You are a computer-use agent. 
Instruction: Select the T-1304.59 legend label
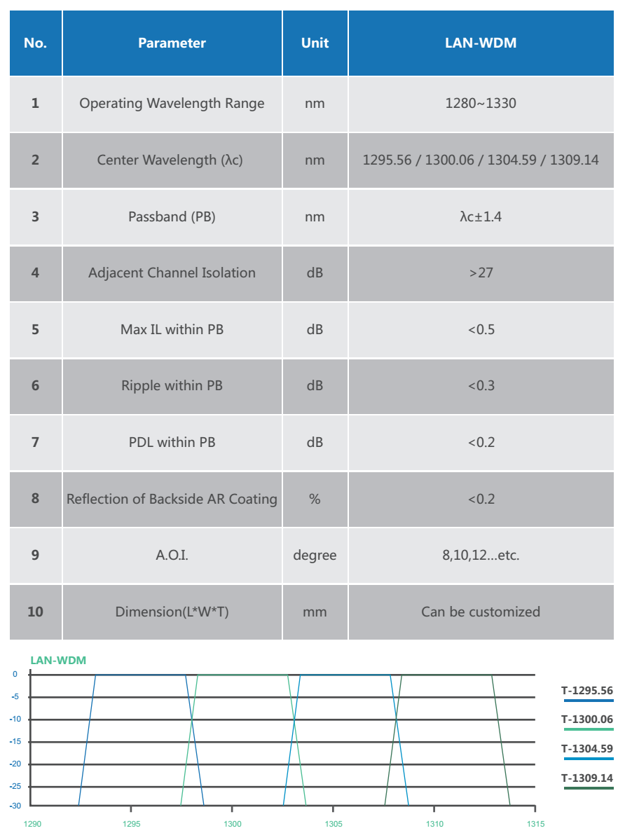[x=587, y=748]
